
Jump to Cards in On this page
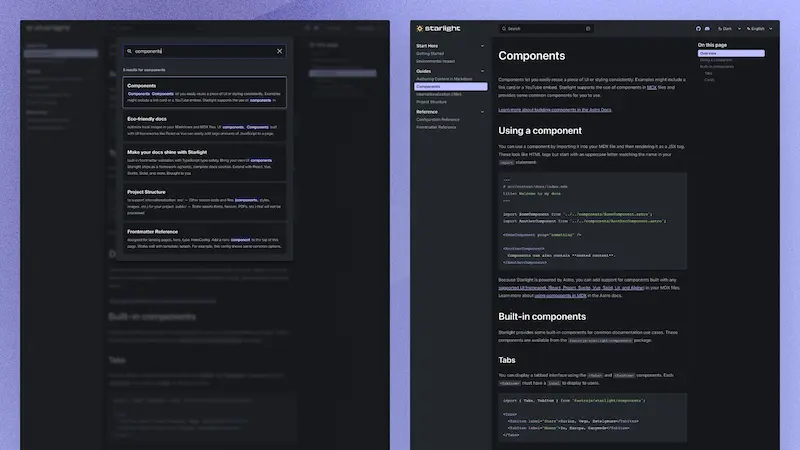[x=709, y=80]
